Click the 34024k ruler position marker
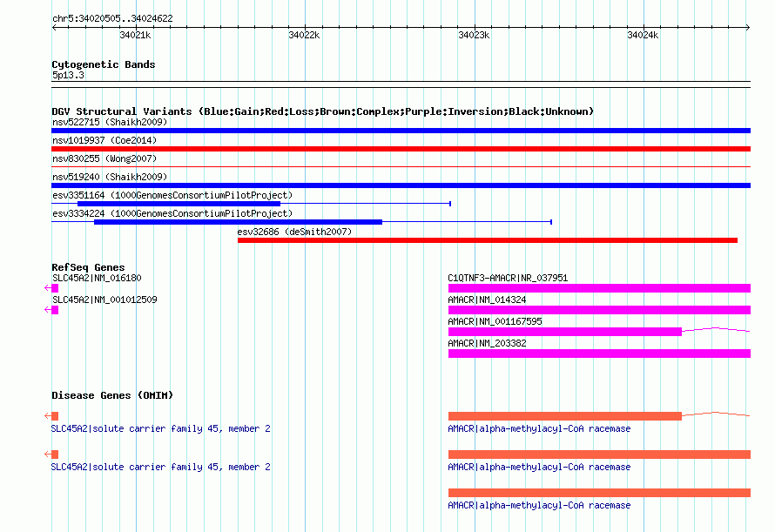Viewport: 775px width, 532px height. click(x=644, y=35)
